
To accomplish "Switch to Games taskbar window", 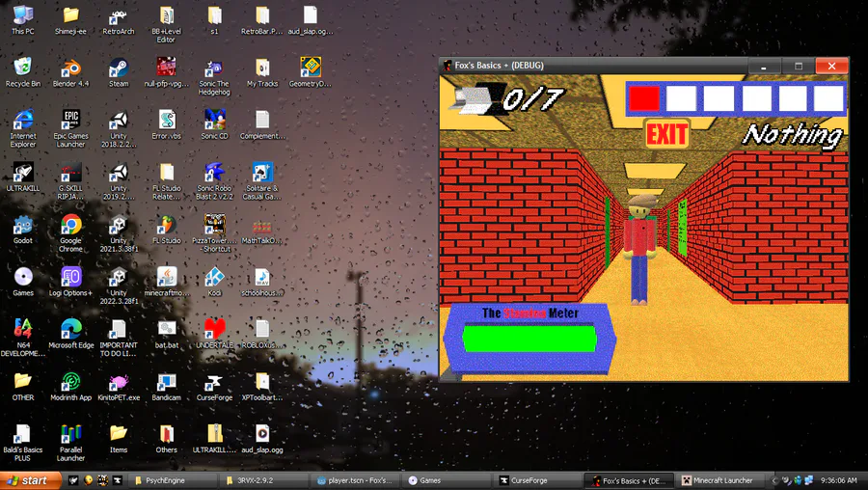I will tap(445, 480).
